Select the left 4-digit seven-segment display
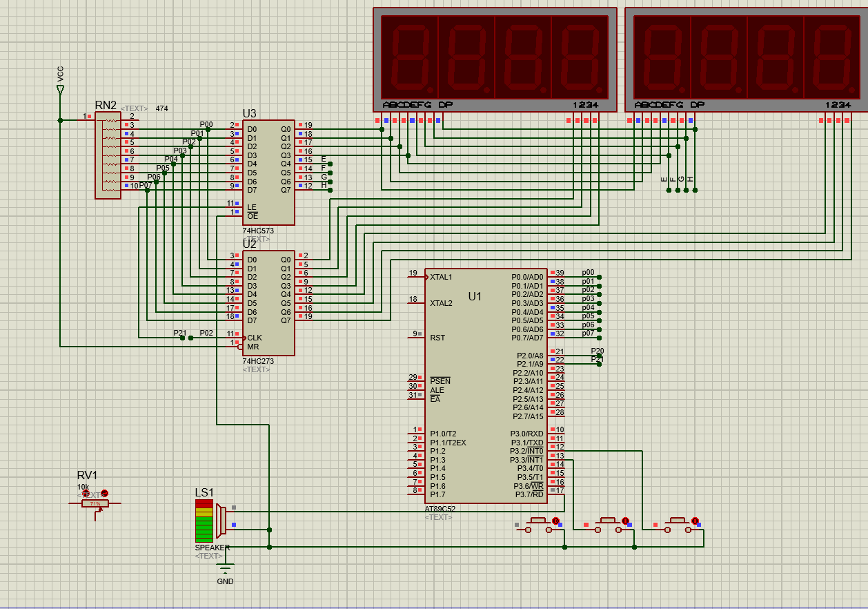Image resolution: width=868 pixels, height=609 pixels. point(495,59)
